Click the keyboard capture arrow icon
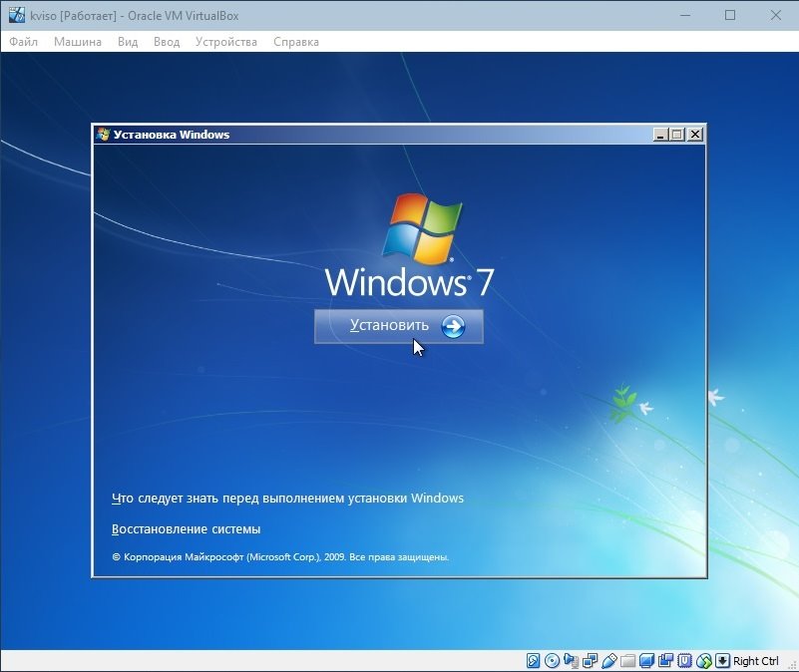Image resolution: width=799 pixels, height=672 pixels. click(x=722, y=661)
